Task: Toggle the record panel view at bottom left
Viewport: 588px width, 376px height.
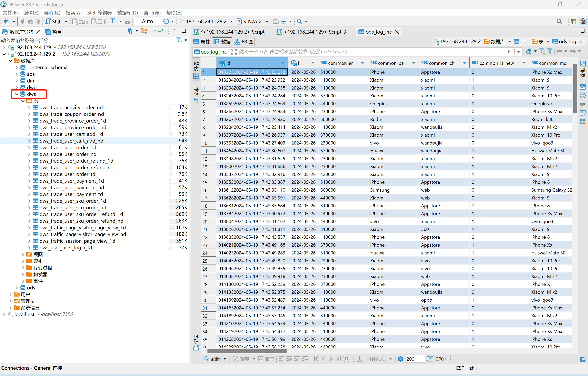Action: pyautogui.click(x=196, y=342)
